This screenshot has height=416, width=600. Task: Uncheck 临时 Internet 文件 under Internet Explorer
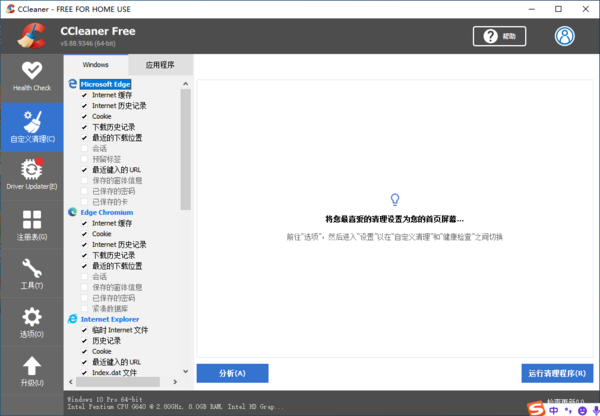click(85, 330)
